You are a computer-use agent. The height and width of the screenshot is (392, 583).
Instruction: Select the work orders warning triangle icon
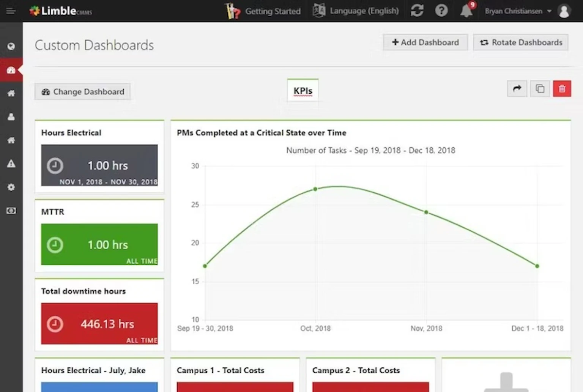tap(11, 164)
